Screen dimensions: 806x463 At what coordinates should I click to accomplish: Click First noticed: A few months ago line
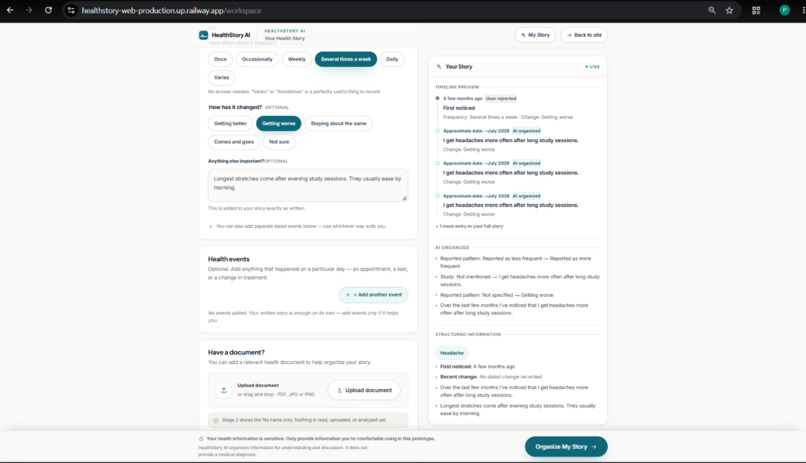coord(478,366)
